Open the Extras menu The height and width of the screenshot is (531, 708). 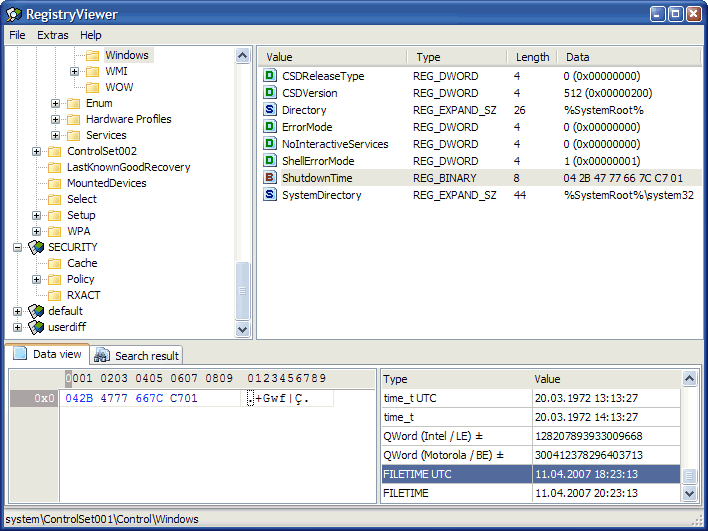coord(53,35)
